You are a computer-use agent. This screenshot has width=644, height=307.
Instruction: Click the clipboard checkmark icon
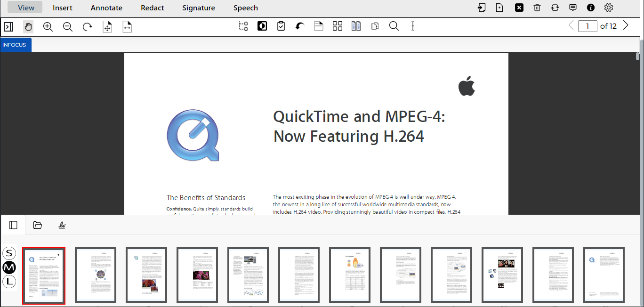click(281, 26)
